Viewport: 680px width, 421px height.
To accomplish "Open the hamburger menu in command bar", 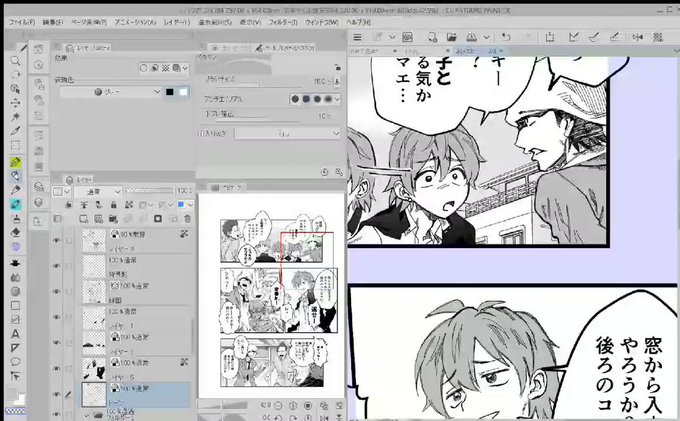I will coord(357,37).
